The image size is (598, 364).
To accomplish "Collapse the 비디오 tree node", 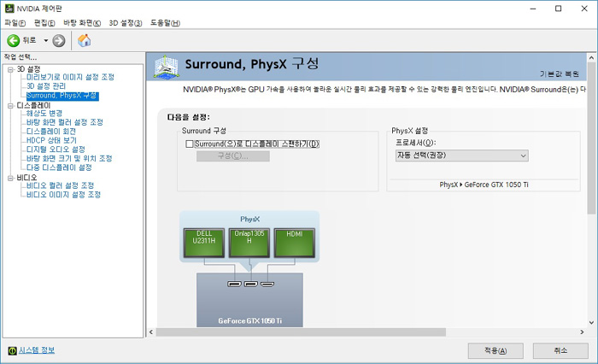I will tap(10, 179).
